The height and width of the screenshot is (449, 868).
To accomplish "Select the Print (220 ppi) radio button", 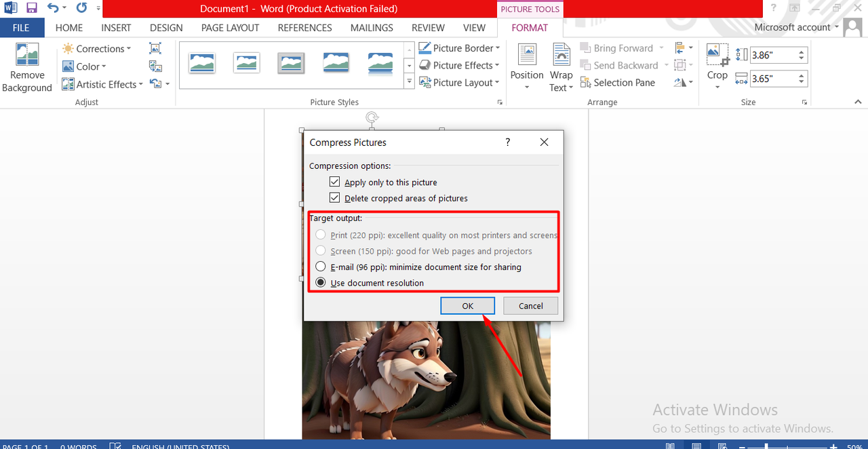I will [321, 235].
